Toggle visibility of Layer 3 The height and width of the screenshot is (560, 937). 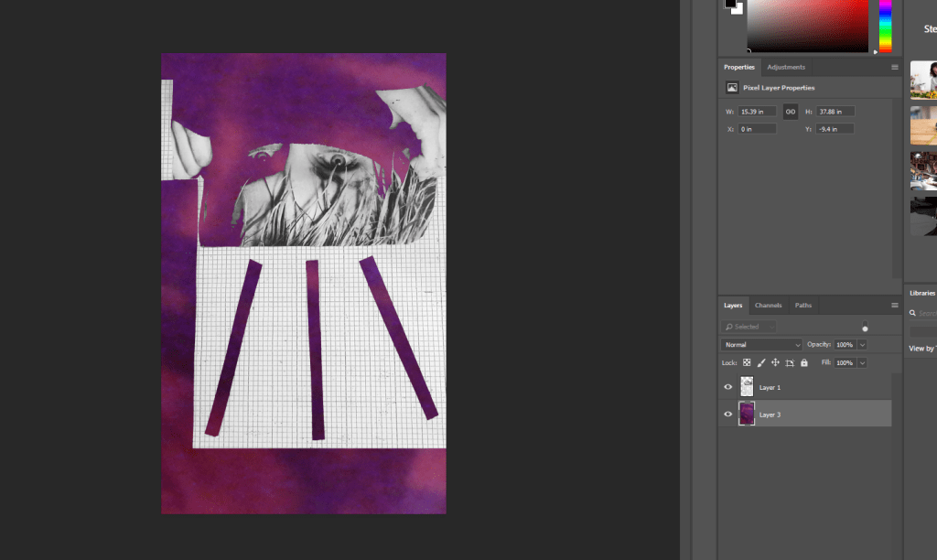point(728,415)
